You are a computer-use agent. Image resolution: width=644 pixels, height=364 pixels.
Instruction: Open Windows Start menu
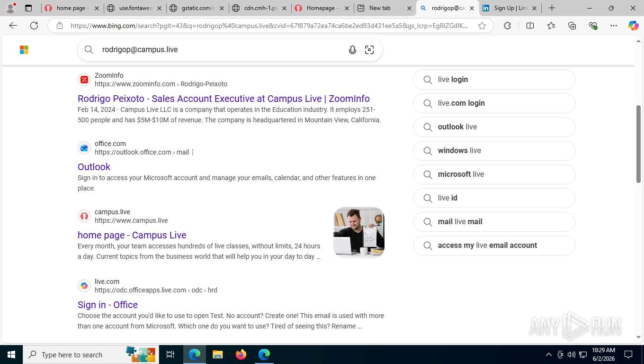pos(11,355)
